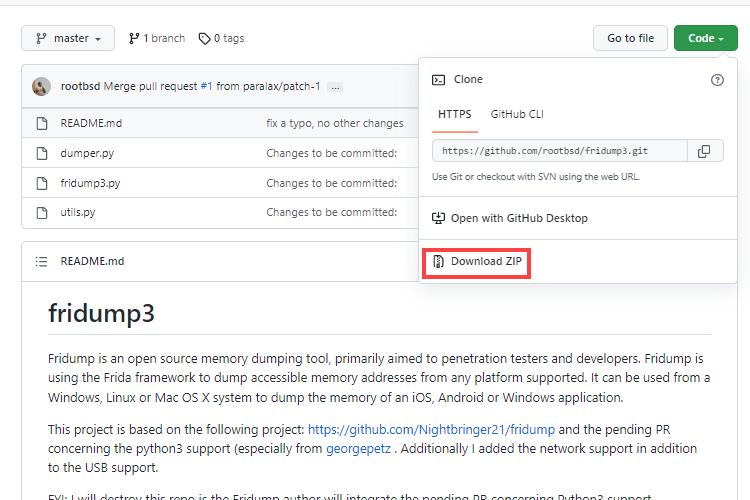750x500 pixels.
Task: Click the rootbsd user avatar
Action: (42, 87)
